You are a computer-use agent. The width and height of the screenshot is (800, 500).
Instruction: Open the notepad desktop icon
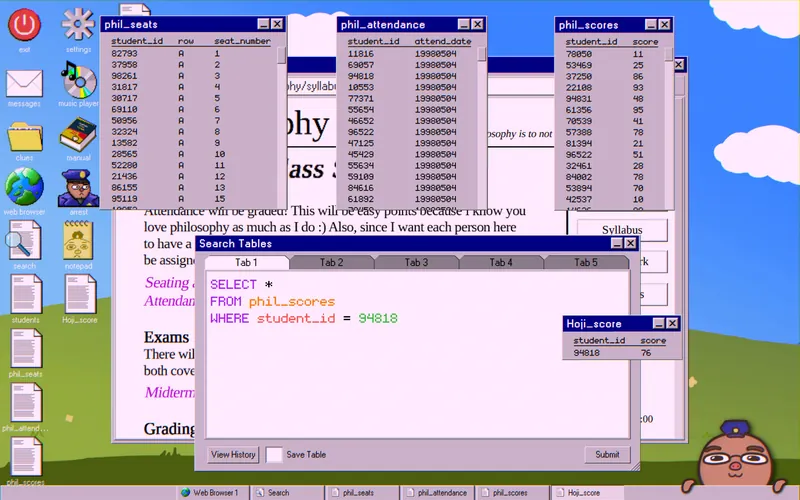click(78, 240)
